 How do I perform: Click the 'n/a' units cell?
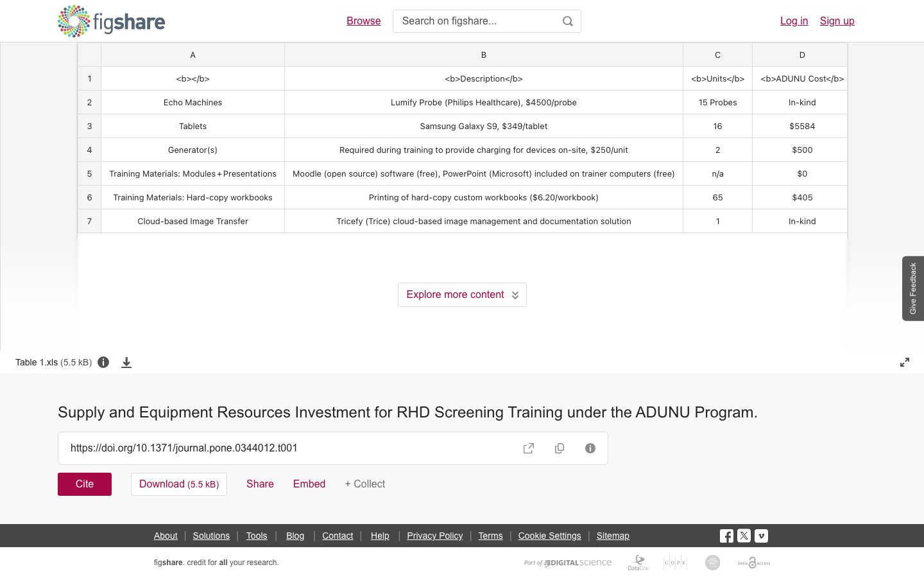pyautogui.click(x=717, y=174)
